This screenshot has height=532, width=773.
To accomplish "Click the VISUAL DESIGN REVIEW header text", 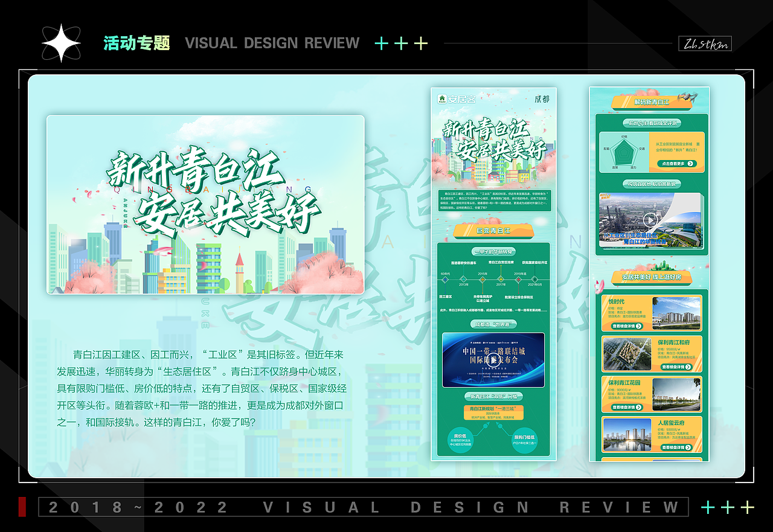I will 272,43.
